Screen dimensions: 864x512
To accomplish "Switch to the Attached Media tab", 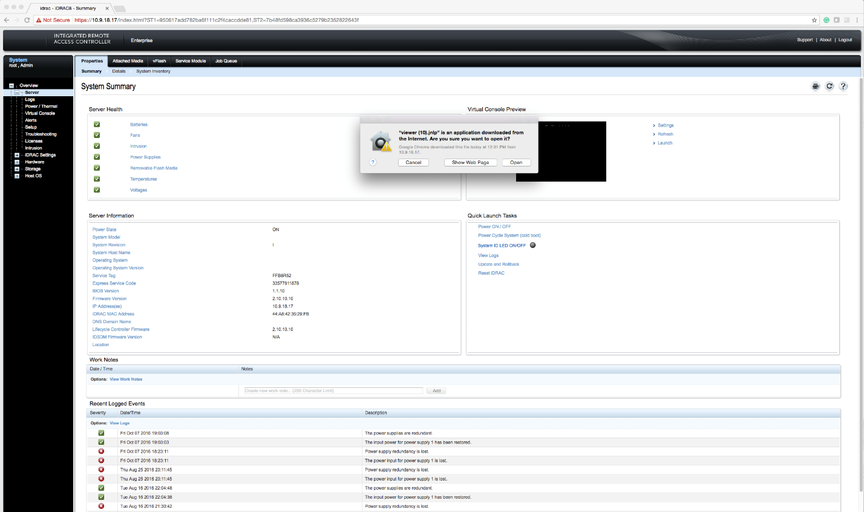I will click(127, 61).
